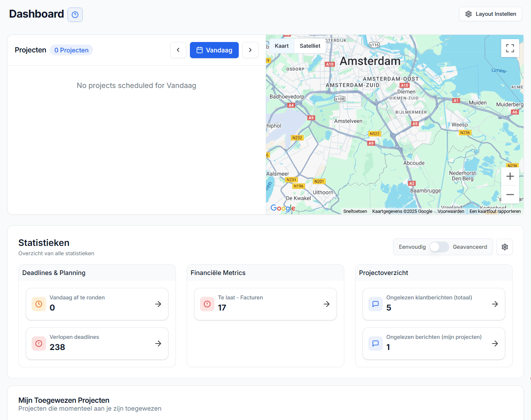
Task: Click the 0 Projecten badge
Action: tap(71, 50)
